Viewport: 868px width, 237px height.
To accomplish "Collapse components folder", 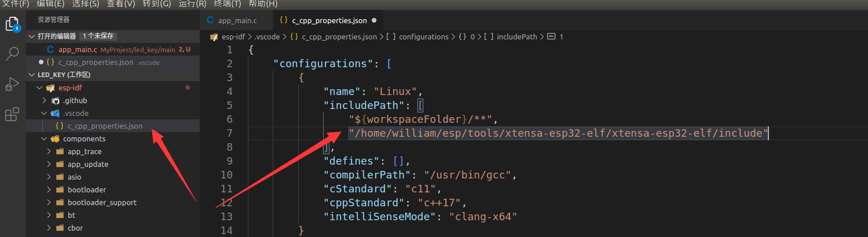I will [x=44, y=139].
